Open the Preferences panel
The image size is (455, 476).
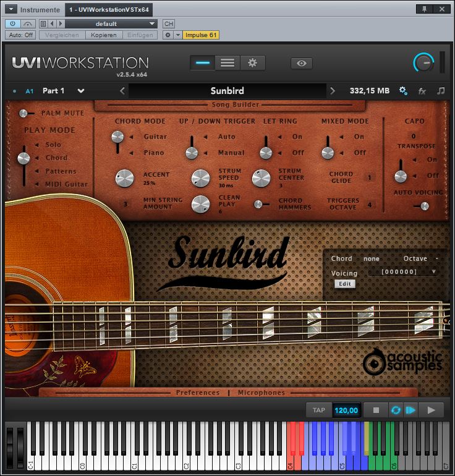[198, 393]
